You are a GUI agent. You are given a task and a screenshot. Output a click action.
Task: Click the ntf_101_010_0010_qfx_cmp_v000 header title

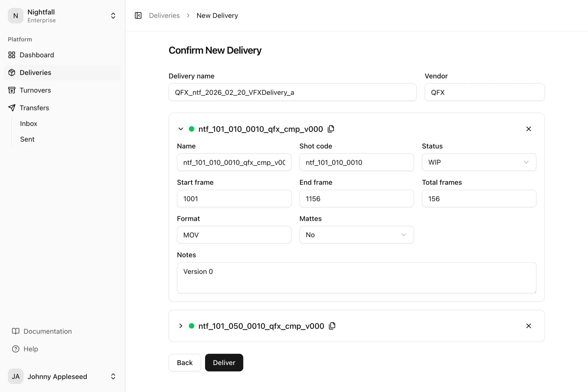261,129
